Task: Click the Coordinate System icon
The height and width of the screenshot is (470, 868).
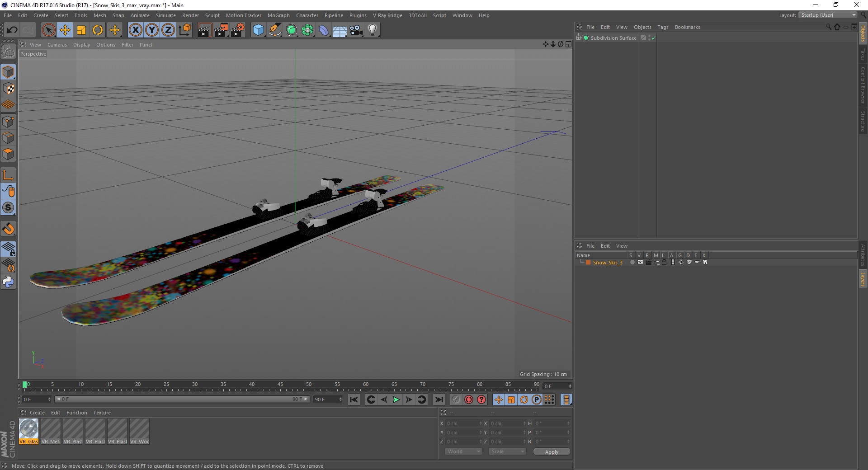Action: point(185,30)
